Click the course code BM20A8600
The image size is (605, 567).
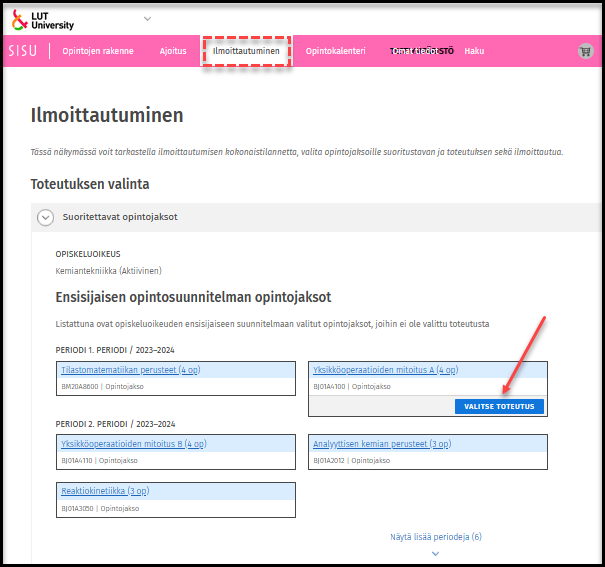80,386
